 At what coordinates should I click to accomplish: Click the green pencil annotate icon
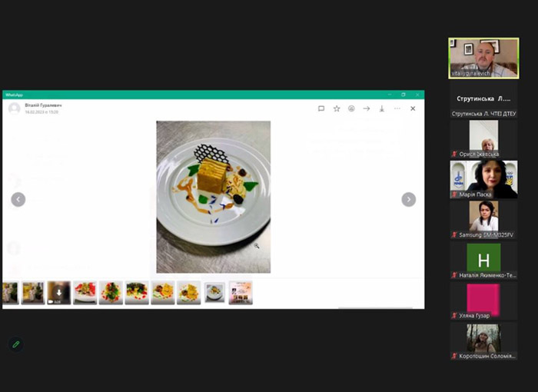(16, 344)
